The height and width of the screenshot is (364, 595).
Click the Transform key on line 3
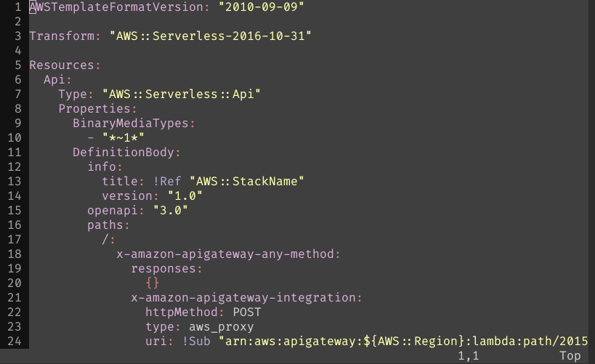[62, 36]
